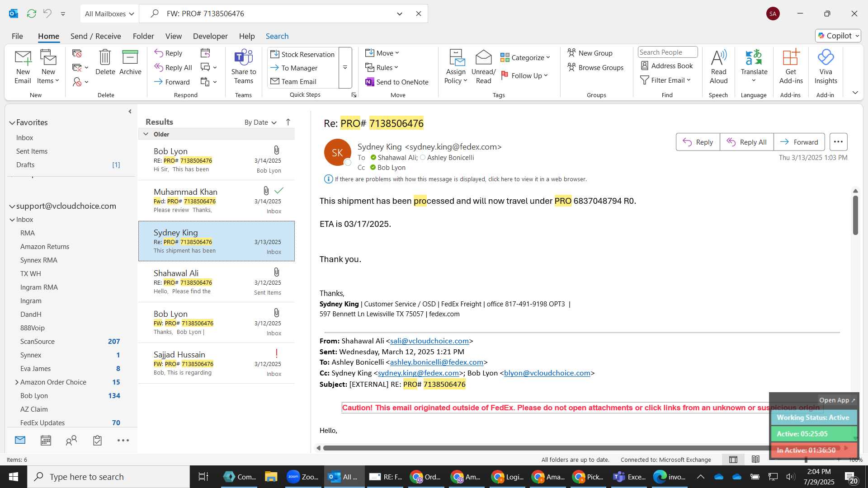Collapse the folder pane arrow
Screen dimensions: 868x488
pos(130,112)
